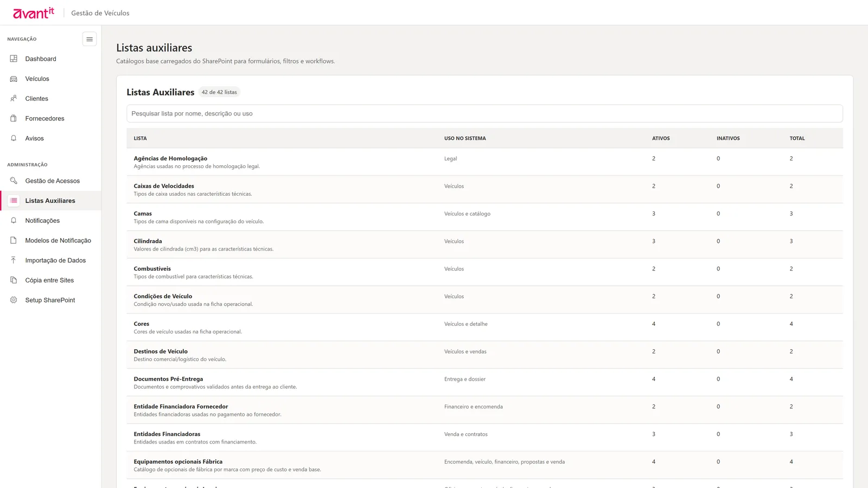
Task: Open the Entidades Financiadoras list row
Action: point(484,438)
